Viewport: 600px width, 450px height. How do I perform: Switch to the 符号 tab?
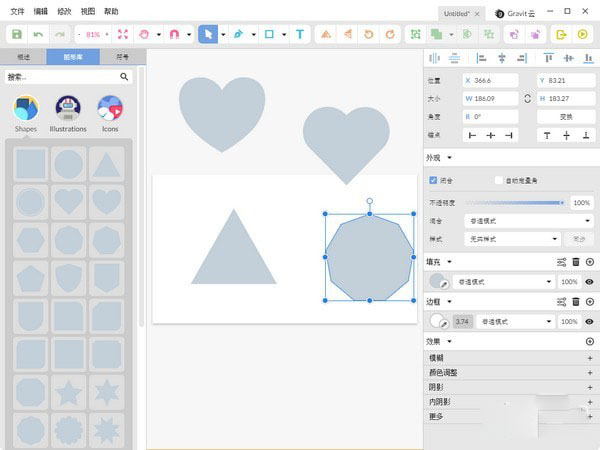click(x=122, y=57)
